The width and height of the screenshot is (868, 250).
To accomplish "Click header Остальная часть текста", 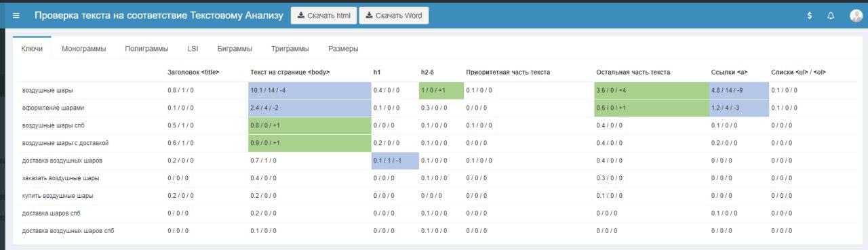I will [x=633, y=72].
